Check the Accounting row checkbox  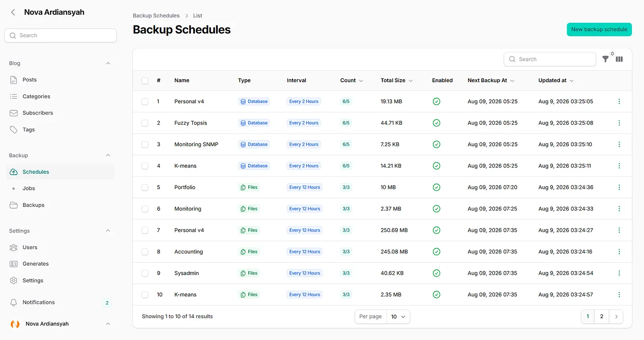[x=145, y=252]
